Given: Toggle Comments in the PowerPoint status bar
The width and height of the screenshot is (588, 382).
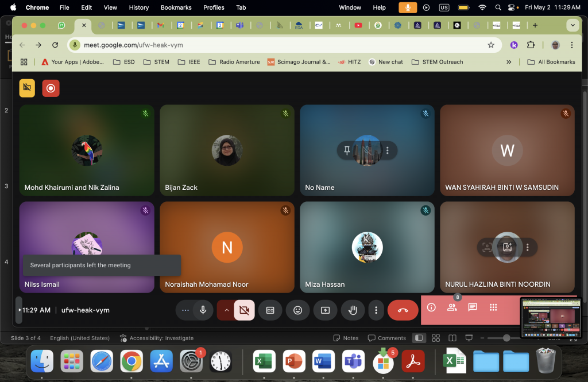Looking at the screenshot, I should click(387, 338).
